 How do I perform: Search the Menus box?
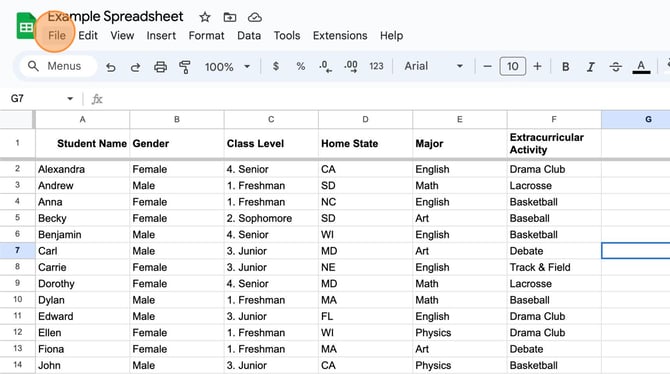(58, 66)
